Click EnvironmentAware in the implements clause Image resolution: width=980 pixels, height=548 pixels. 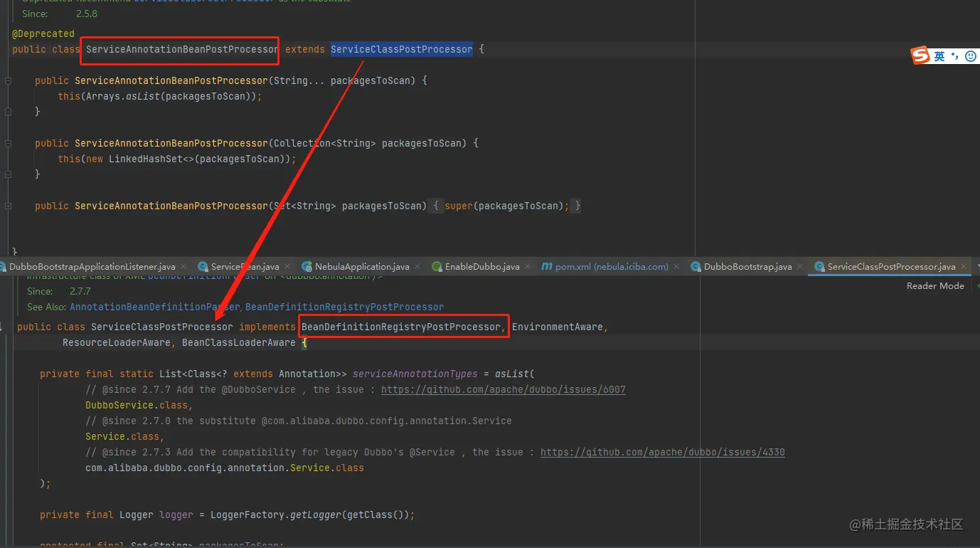coord(558,327)
